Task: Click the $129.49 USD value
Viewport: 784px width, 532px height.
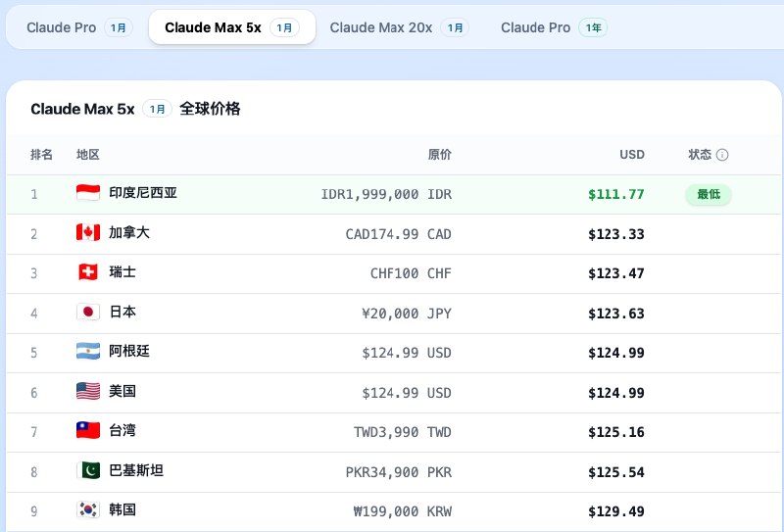Action: click(x=616, y=512)
